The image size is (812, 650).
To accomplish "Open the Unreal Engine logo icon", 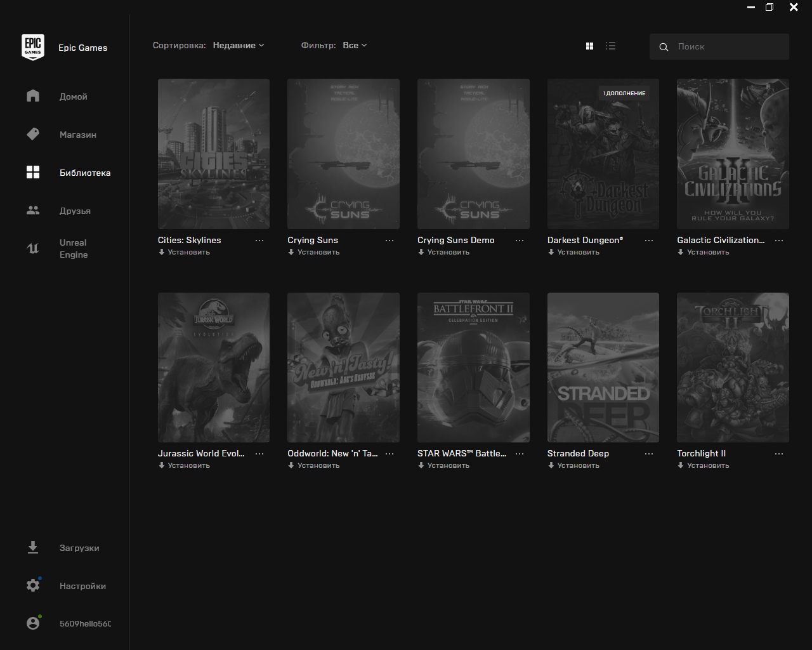I will [33, 248].
